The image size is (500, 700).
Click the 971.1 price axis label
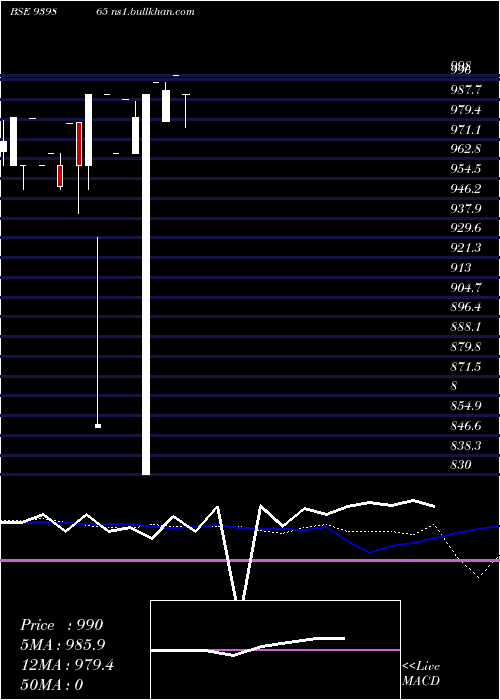[x=466, y=129]
